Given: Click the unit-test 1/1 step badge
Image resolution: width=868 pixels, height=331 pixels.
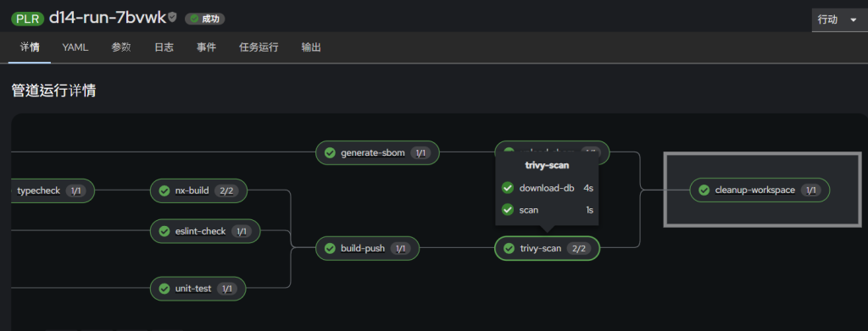Looking at the screenshot, I should click(226, 289).
